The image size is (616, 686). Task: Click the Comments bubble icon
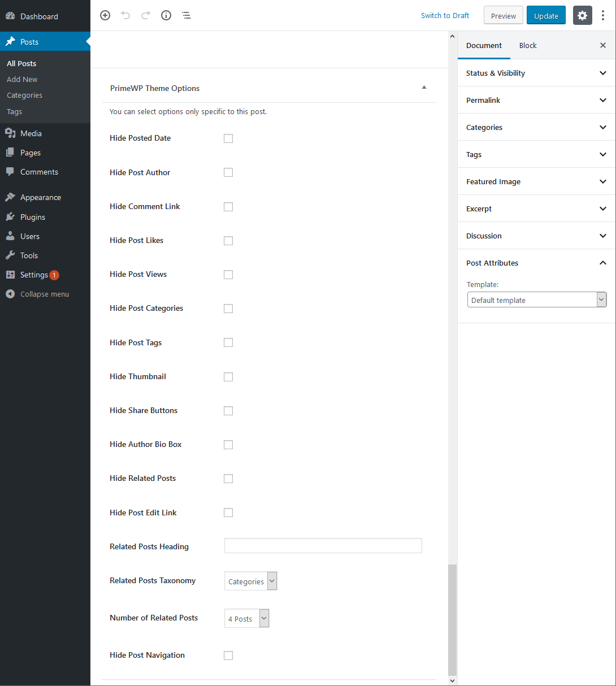10,172
